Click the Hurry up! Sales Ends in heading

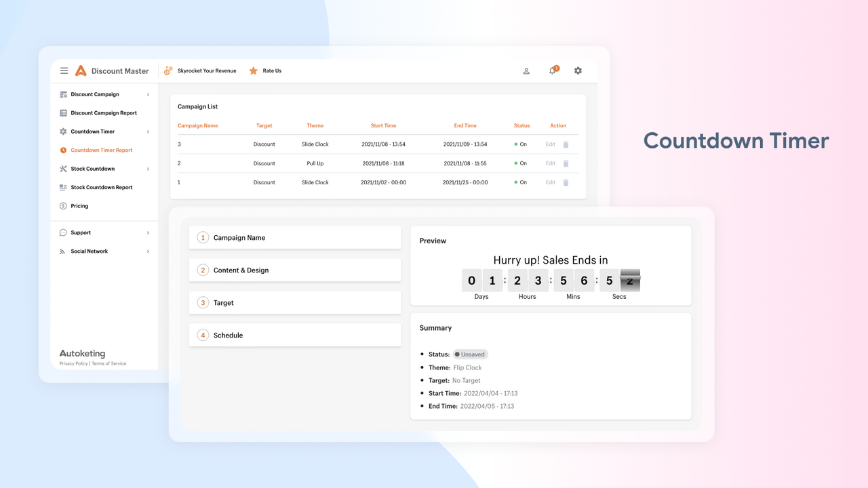tap(551, 260)
